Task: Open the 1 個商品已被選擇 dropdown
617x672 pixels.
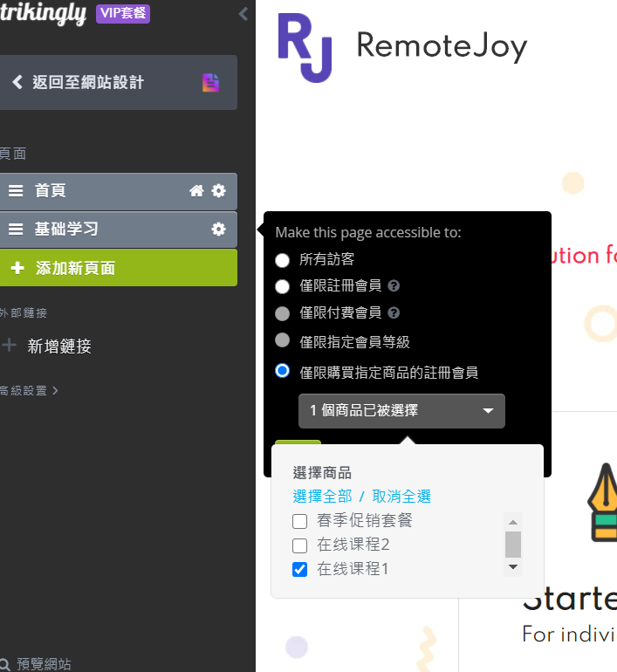Action: click(401, 410)
